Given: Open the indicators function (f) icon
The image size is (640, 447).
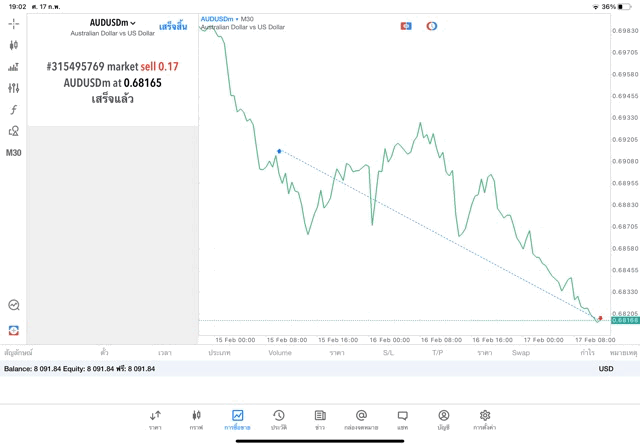Looking at the screenshot, I should tap(13, 109).
